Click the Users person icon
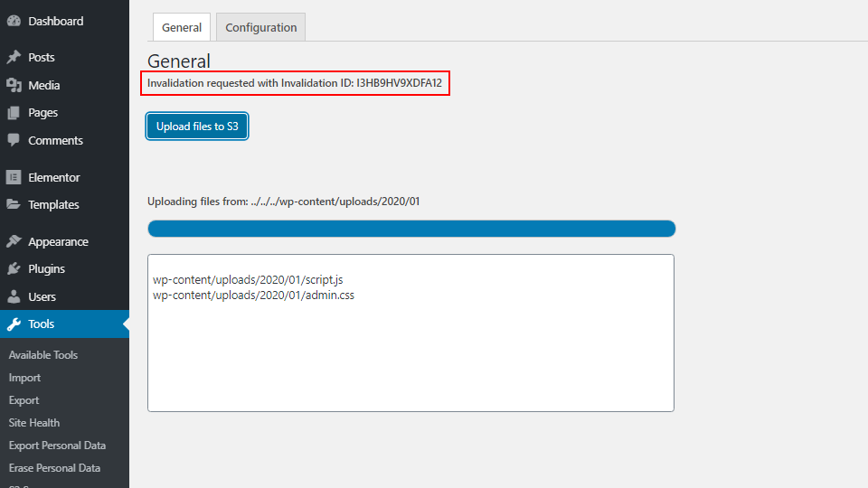The height and width of the screenshot is (488, 868). [x=14, y=296]
